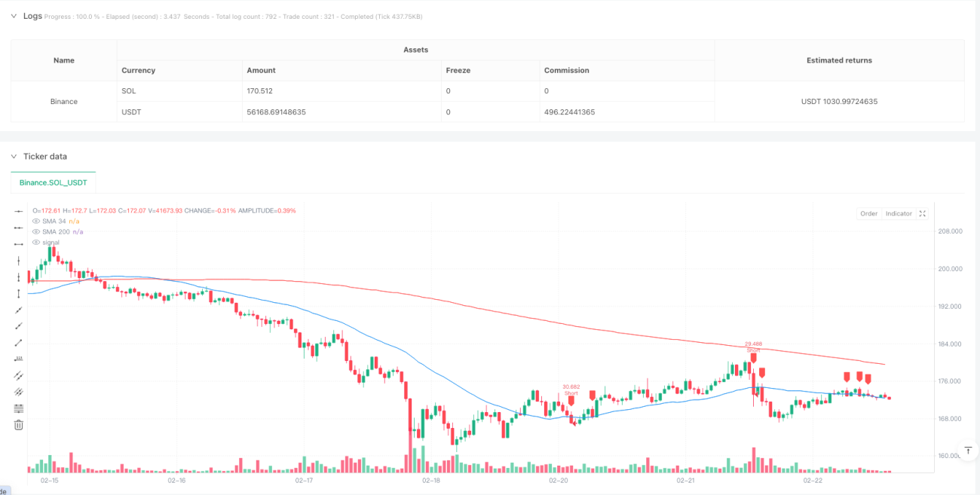Select the horizontal ray line drawing tool
Screen dimensions: 980x495
(19, 227)
